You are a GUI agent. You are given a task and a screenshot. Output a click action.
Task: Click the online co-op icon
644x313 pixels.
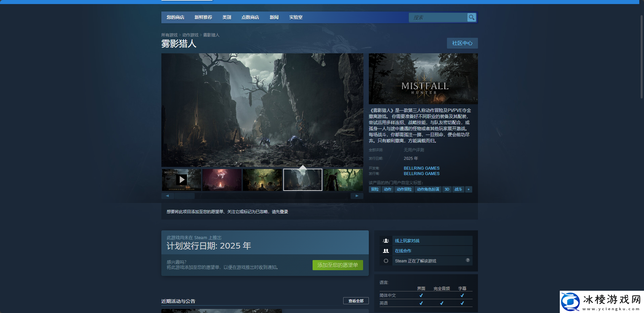click(386, 251)
